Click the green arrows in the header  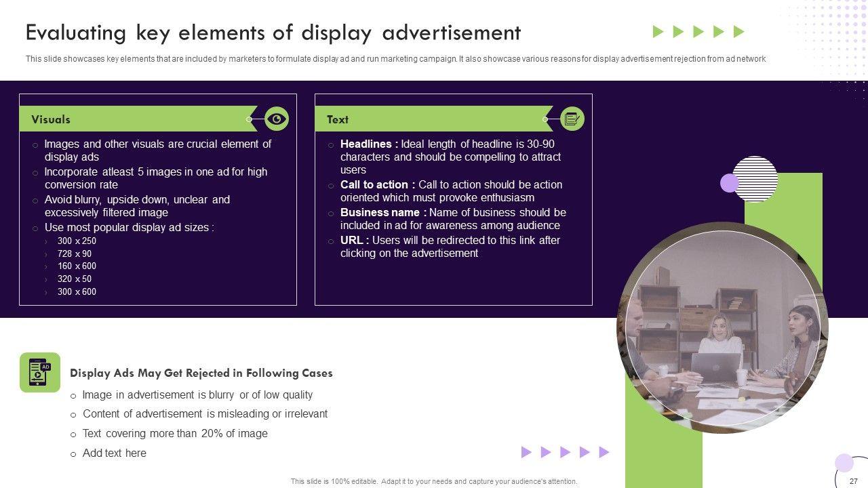(698, 32)
